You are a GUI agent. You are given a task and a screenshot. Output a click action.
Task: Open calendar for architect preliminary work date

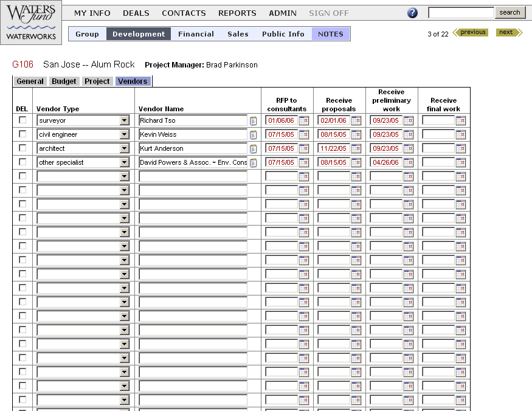coord(408,148)
